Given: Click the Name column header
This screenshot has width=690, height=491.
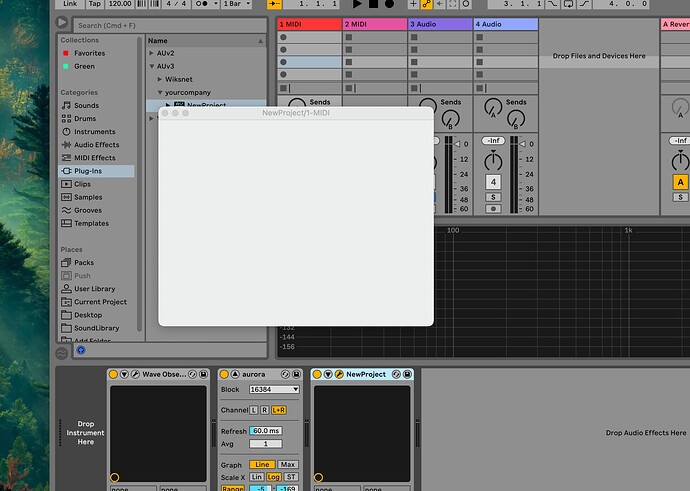Looking at the screenshot, I should click(x=206, y=40).
